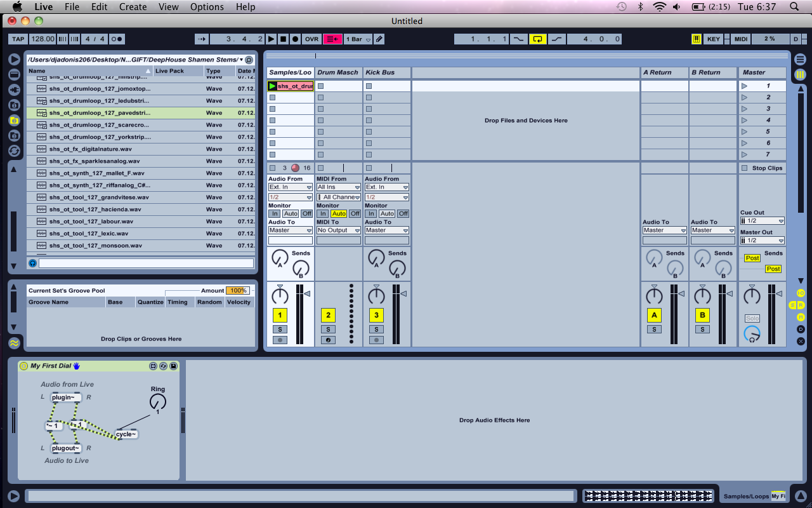Open the Cue Out dropdown
Image resolution: width=812 pixels, height=508 pixels.
(763, 221)
